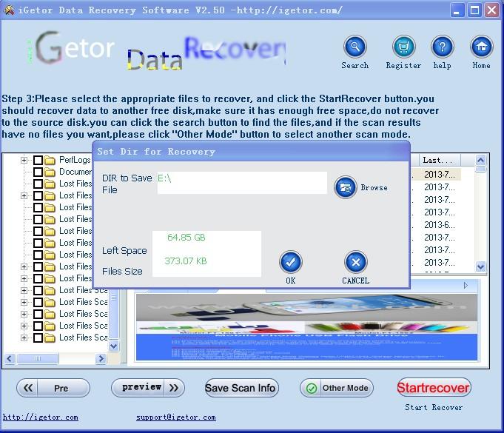Click the preview button
The height and width of the screenshot is (433, 504).
(148, 388)
